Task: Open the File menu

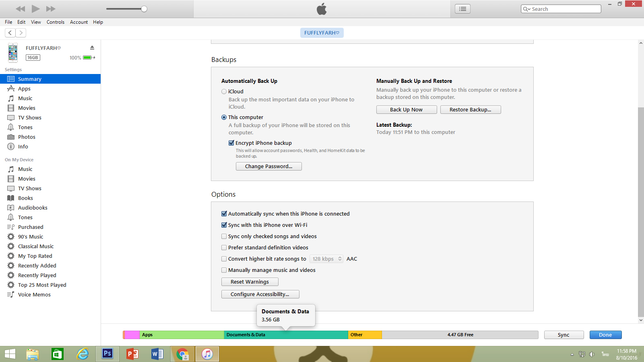Action: point(8,22)
